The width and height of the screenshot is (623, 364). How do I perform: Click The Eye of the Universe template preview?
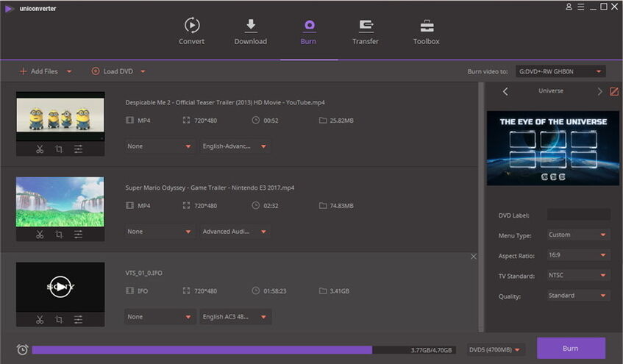point(552,149)
